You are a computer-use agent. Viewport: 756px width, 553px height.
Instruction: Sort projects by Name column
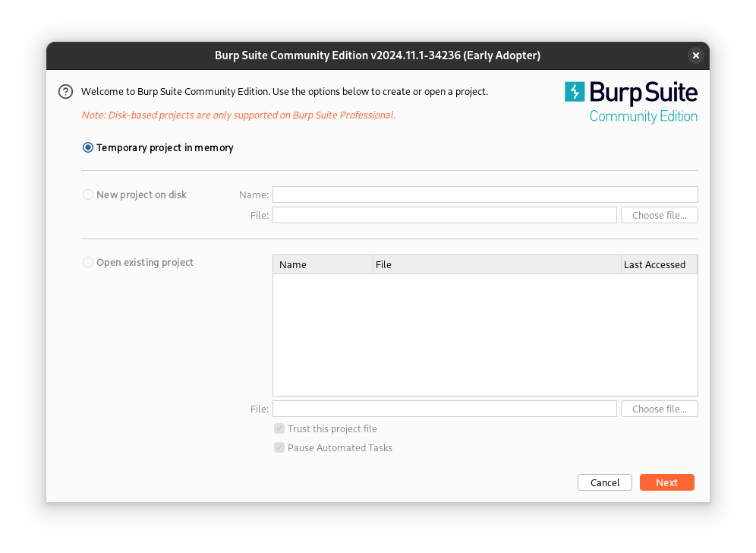(323, 264)
